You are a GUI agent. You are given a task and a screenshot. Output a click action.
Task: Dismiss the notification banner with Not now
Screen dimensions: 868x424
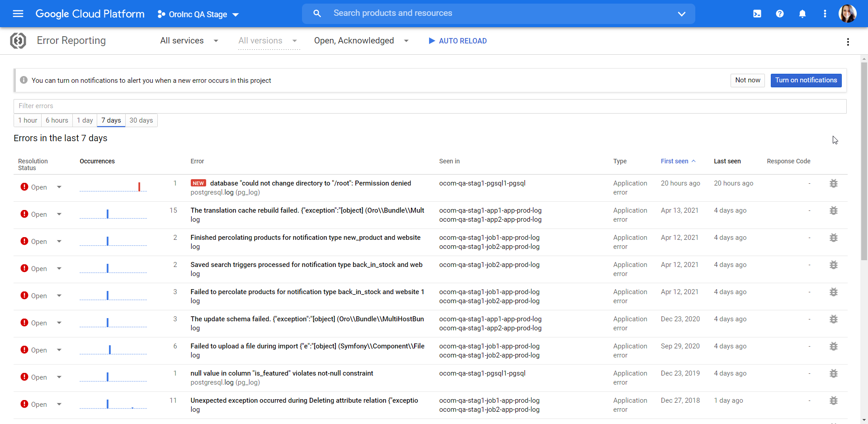(747, 80)
